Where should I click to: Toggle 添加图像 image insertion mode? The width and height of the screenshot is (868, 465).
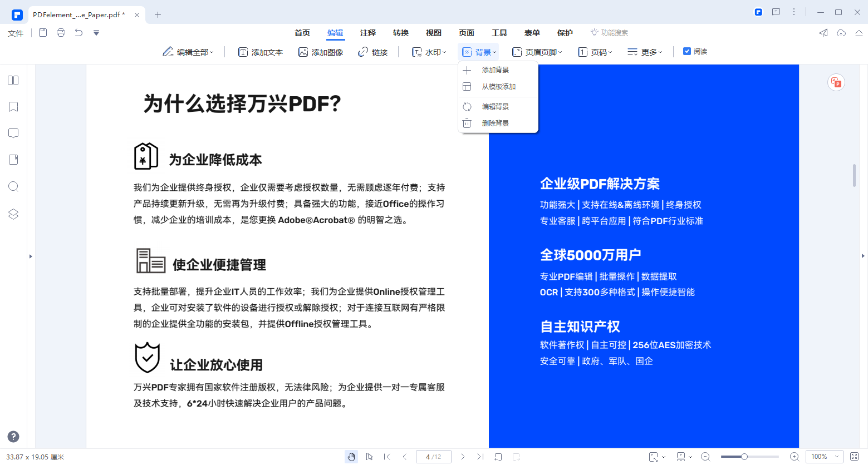coord(321,51)
